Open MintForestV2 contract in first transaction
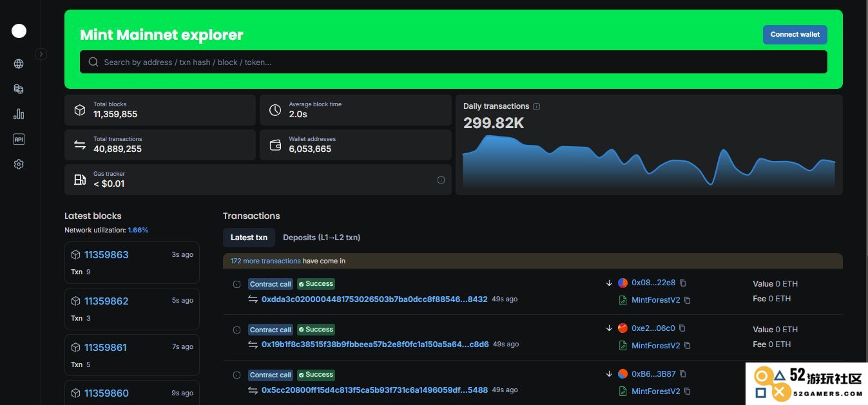This screenshot has width=868, height=405. tap(655, 300)
